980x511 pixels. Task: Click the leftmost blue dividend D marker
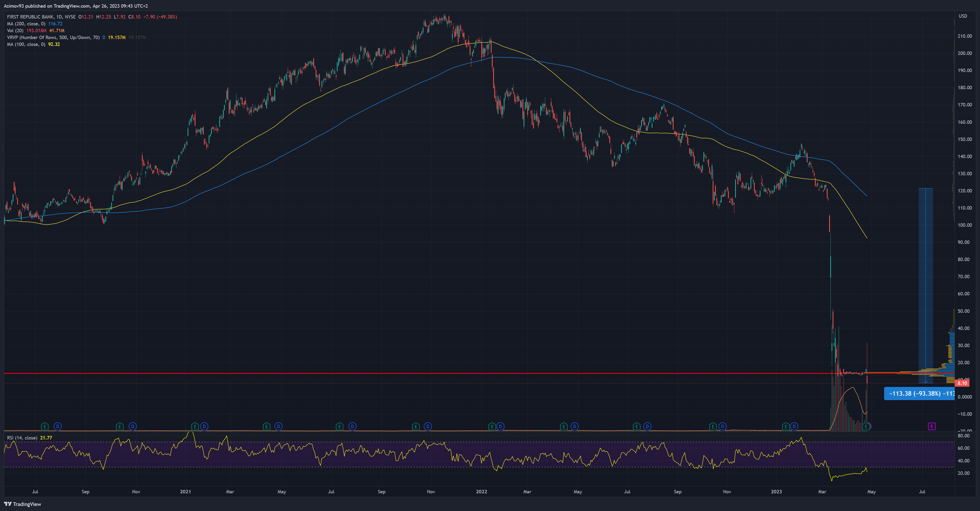coord(57,426)
